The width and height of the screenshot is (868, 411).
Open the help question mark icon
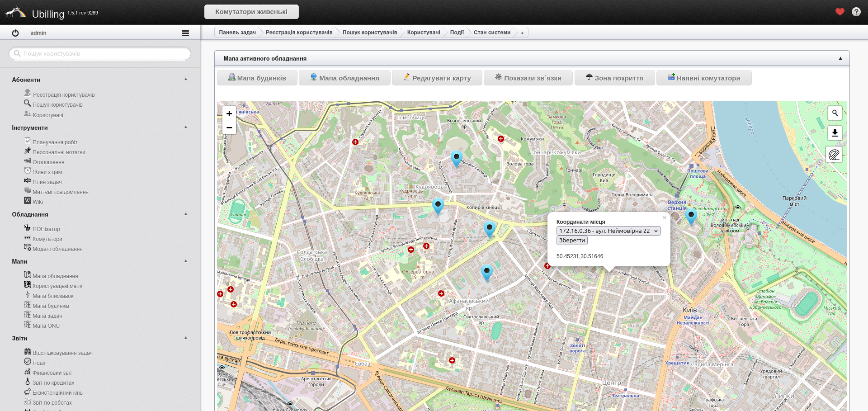[856, 12]
